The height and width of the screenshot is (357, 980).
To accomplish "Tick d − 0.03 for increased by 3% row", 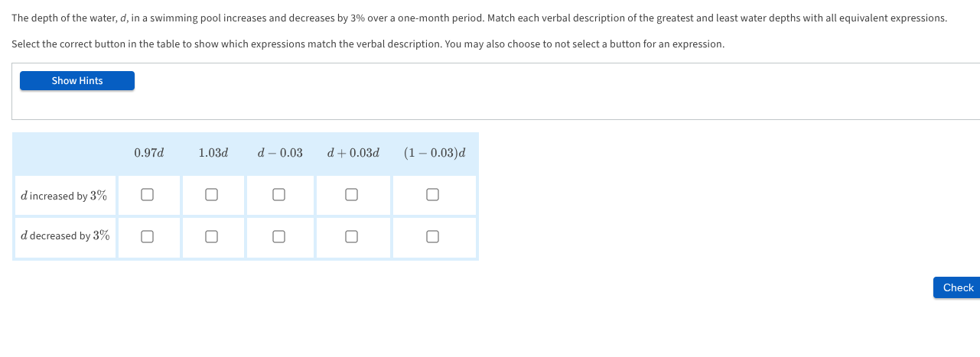I will (279, 195).
